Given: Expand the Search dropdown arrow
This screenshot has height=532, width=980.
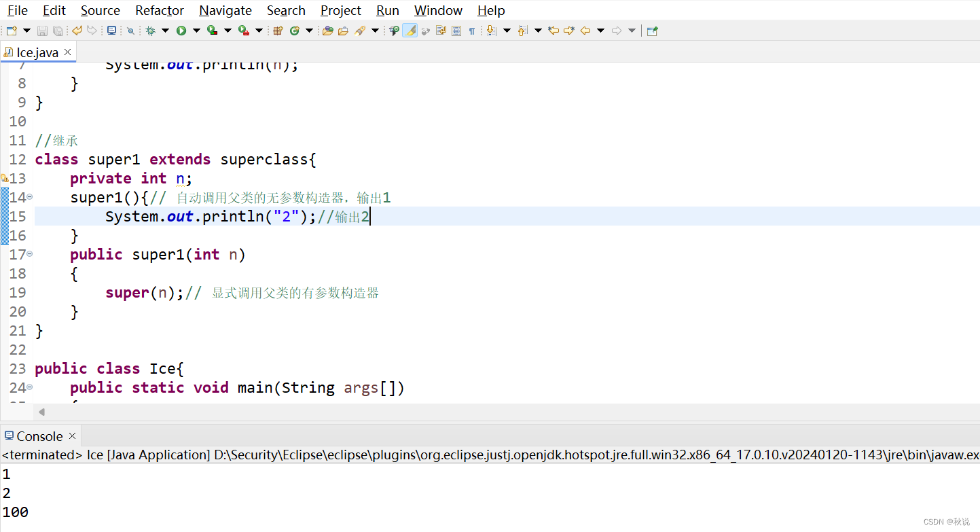Looking at the screenshot, I should [x=375, y=31].
